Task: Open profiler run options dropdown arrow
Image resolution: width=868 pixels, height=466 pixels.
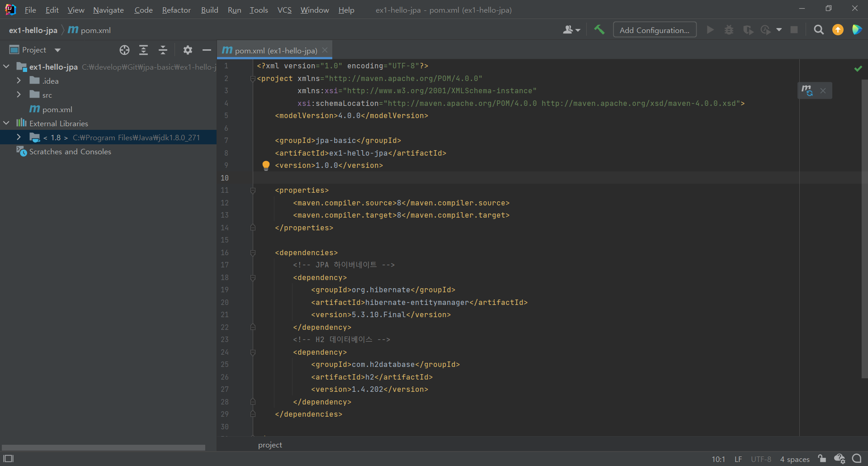Action: [779, 30]
